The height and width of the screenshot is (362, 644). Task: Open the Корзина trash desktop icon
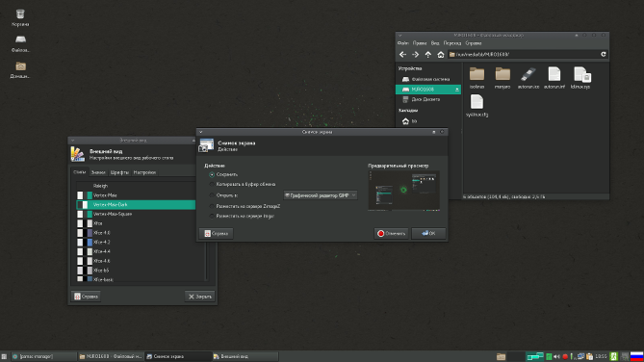19,18
